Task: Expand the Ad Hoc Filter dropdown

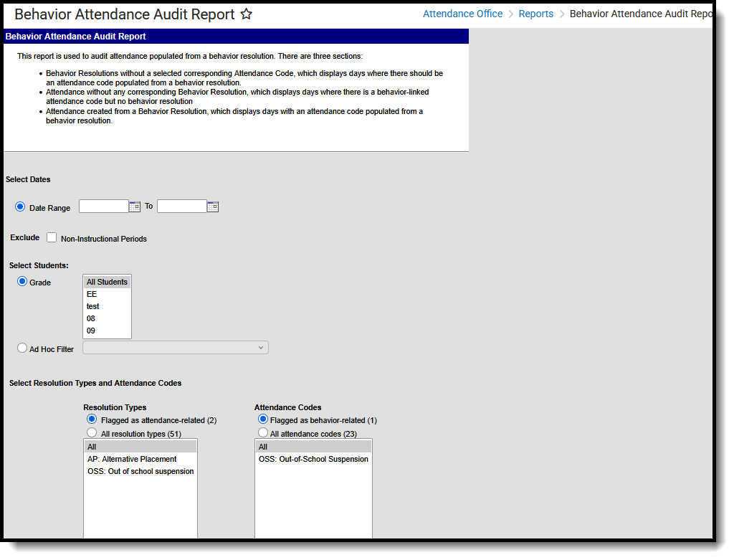Action: pos(176,348)
